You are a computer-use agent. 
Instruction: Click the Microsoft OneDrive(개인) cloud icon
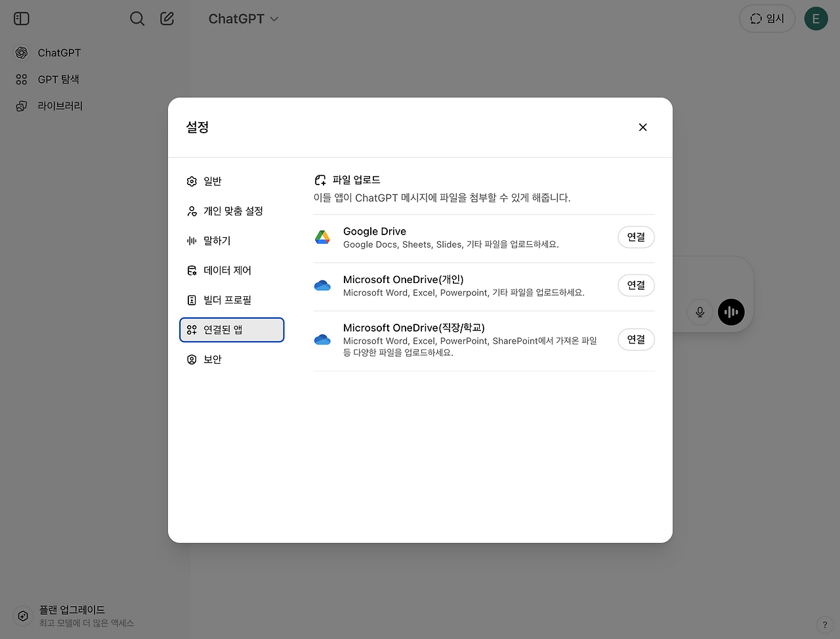(x=323, y=285)
